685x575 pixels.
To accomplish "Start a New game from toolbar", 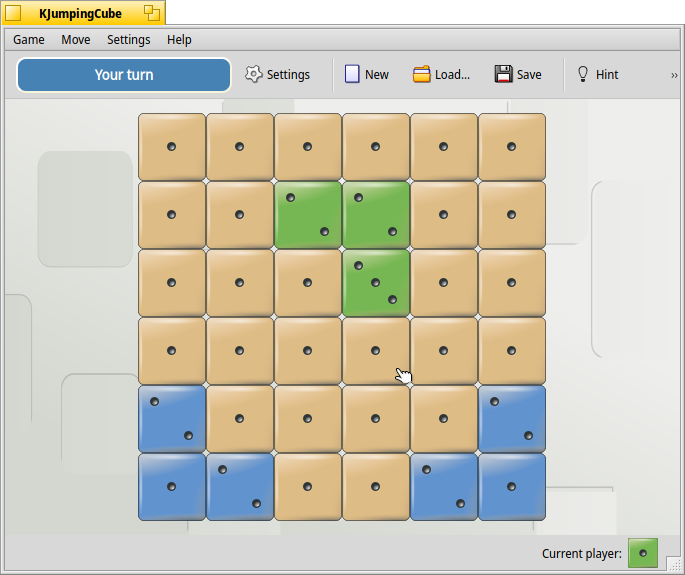I will pos(367,75).
